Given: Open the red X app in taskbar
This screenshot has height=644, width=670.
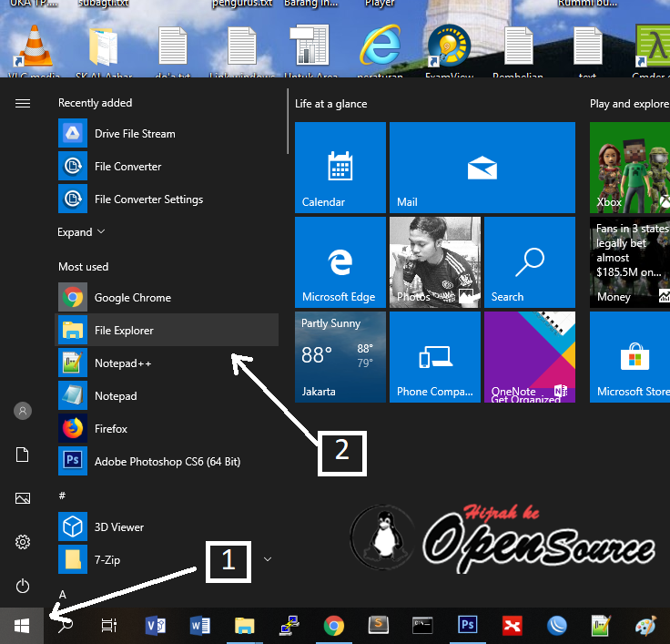Looking at the screenshot, I should click(512, 626).
